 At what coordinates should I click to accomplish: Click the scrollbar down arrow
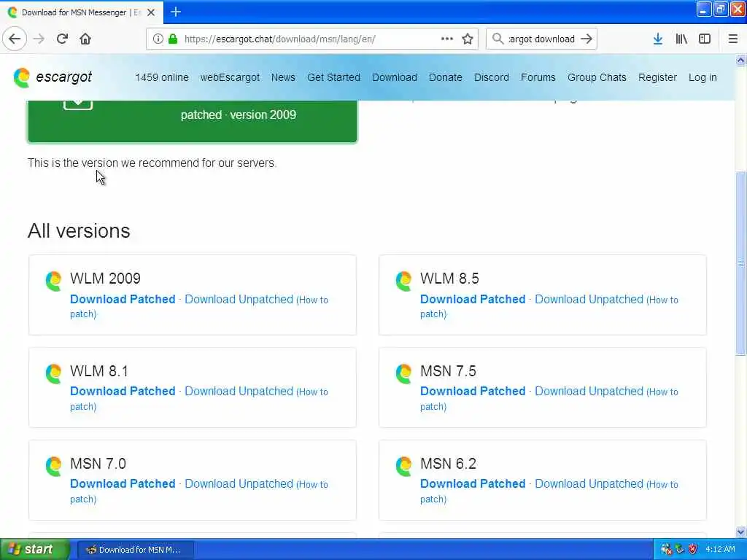741,532
